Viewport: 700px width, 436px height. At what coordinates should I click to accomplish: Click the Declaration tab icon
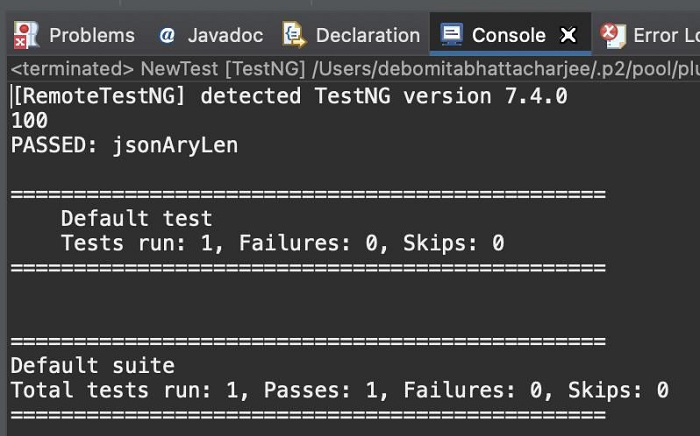(x=294, y=36)
